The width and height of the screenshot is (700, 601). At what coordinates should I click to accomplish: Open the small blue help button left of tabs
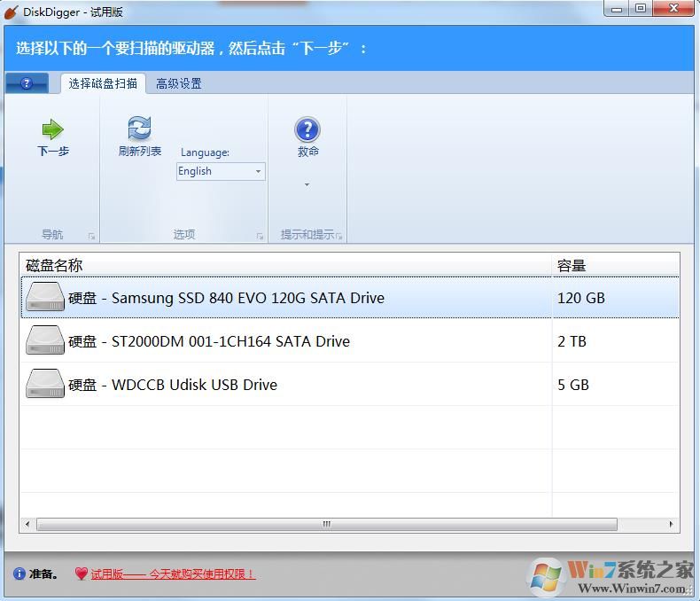coord(27,83)
